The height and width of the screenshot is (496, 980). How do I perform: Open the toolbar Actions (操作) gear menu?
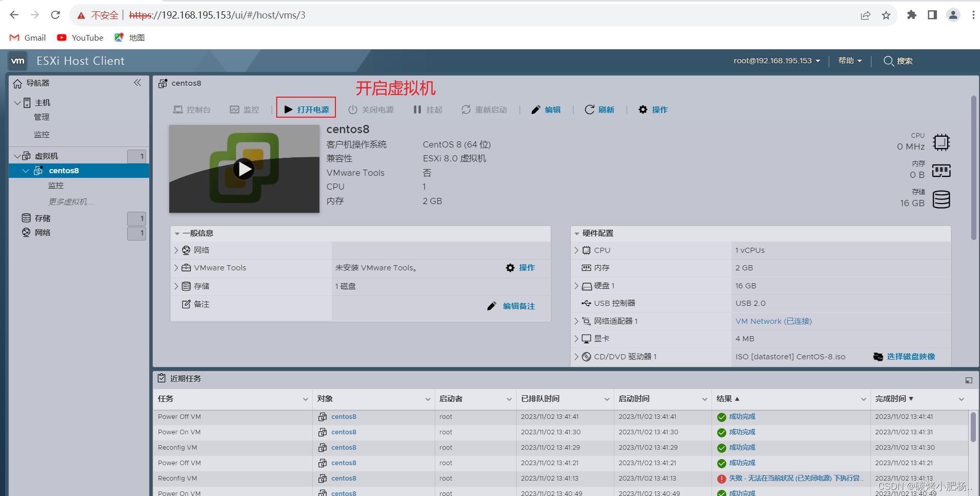pos(653,109)
